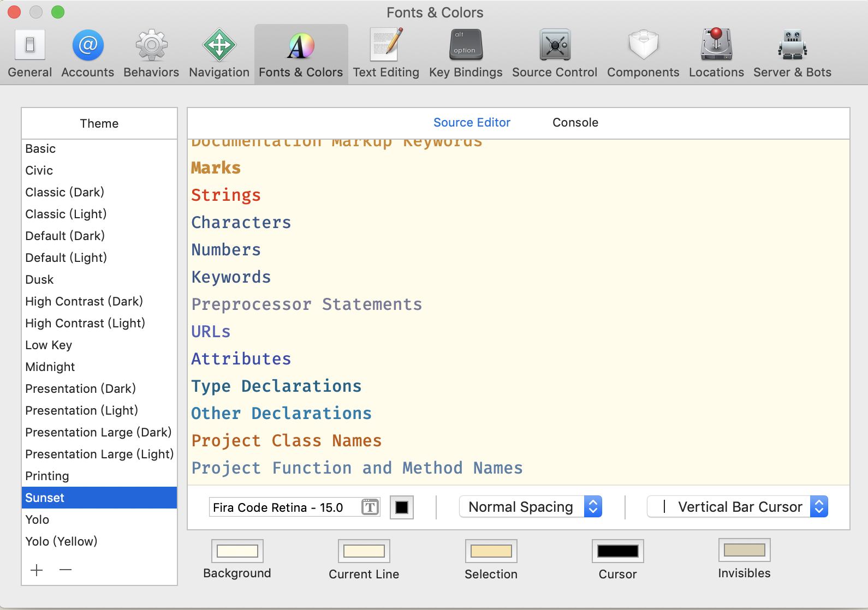Screen dimensions: 868x610
Task: Switch to the Console tab
Action: 575,123
